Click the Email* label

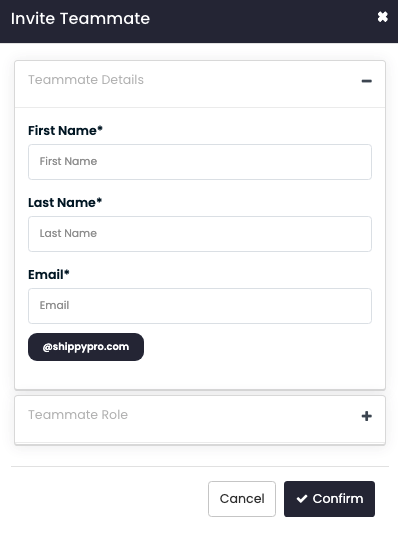(x=49, y=275)
